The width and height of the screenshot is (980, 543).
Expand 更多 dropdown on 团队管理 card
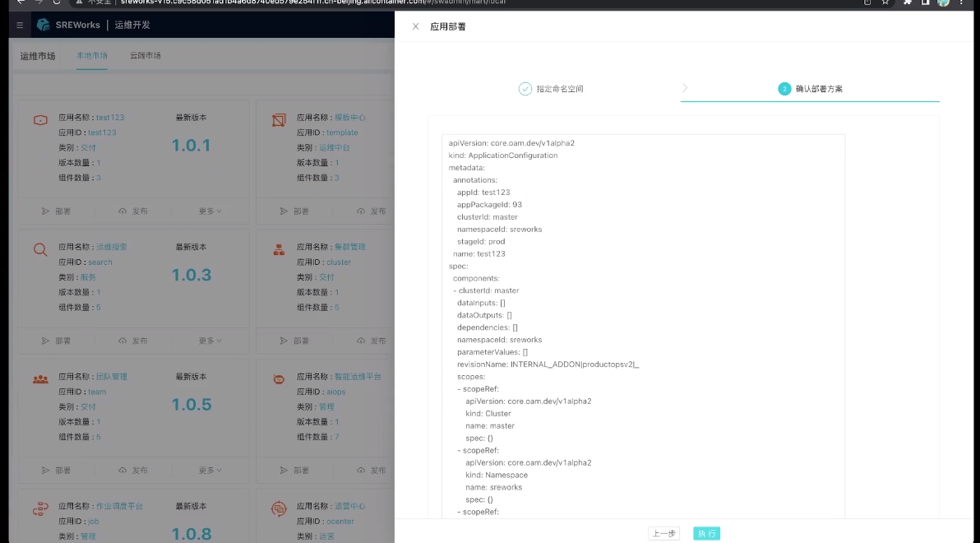point(210,471)
